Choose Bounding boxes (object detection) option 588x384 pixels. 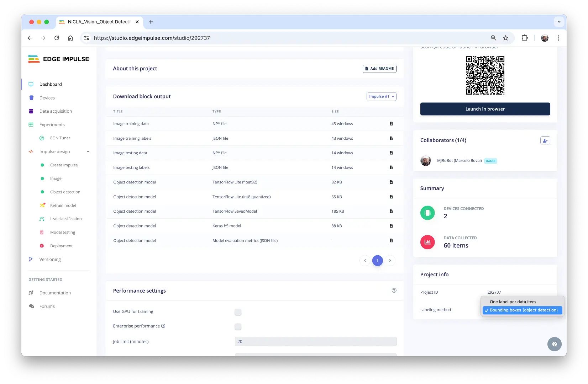pyautogui.click(x=523, y=310)
